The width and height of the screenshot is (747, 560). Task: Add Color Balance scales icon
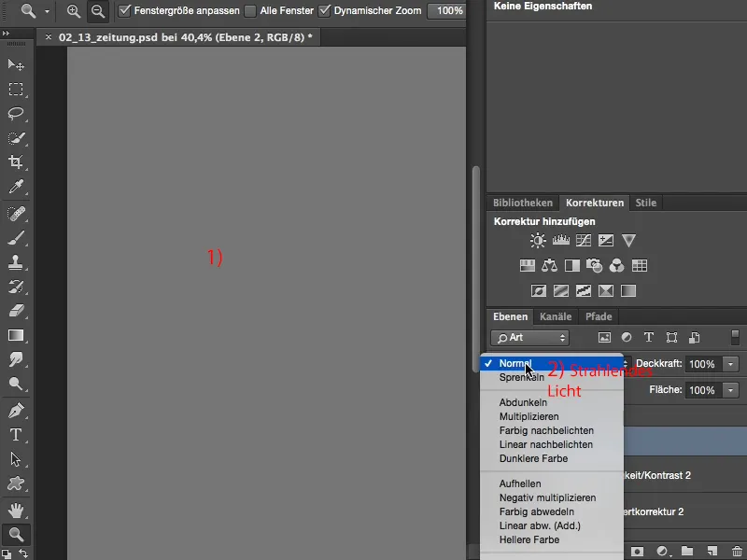tap(549, 265)
